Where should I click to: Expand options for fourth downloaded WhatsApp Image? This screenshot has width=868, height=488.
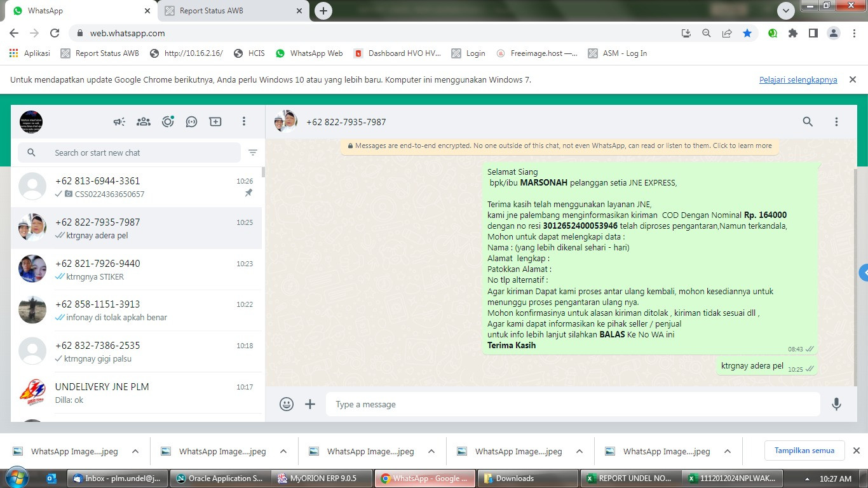[580, 451]
